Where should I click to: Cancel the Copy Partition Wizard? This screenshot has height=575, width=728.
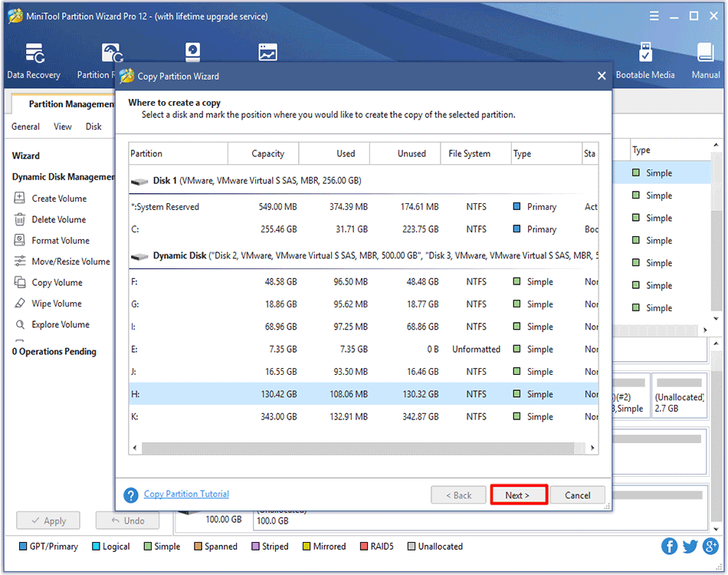coord(578,495)
